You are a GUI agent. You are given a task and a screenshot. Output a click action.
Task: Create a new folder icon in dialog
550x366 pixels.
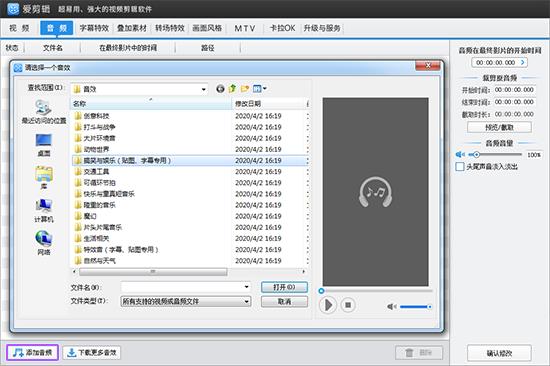[245, 89]
